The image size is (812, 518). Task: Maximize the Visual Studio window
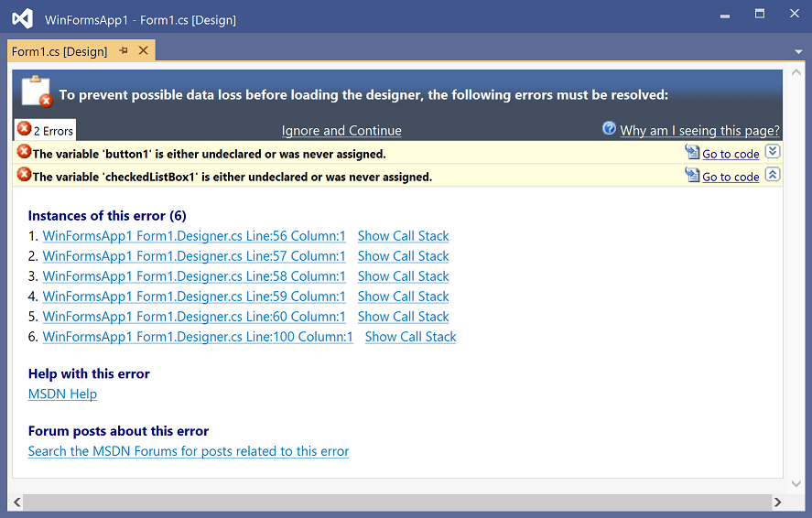click(760, 14)
